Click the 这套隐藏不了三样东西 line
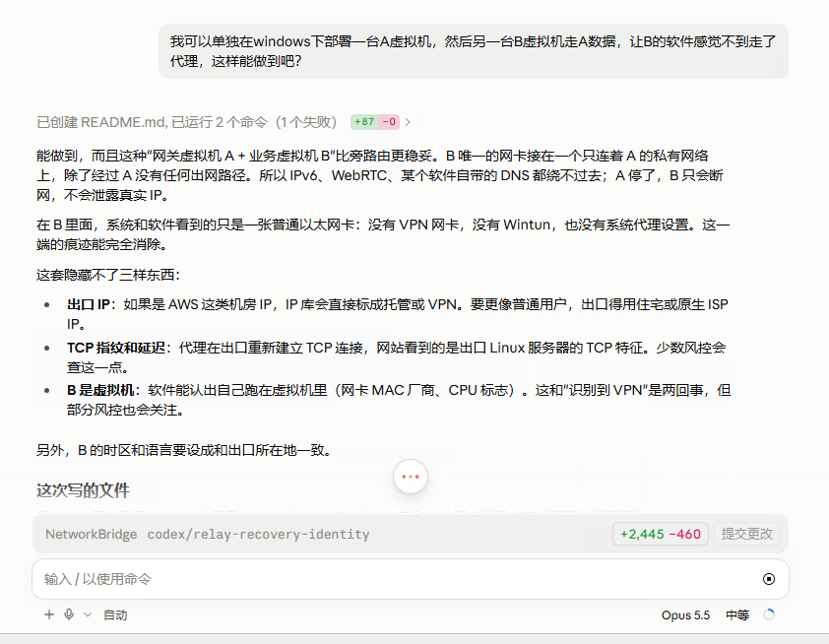This screenshot has height=644, width=829. coord(108,275)
